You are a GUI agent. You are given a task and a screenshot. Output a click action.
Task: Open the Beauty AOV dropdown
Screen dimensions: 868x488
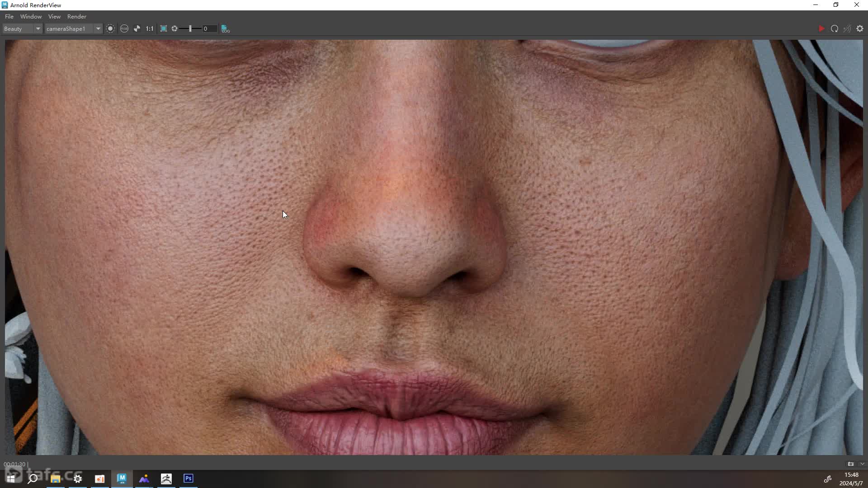click(x=22, y=28)
